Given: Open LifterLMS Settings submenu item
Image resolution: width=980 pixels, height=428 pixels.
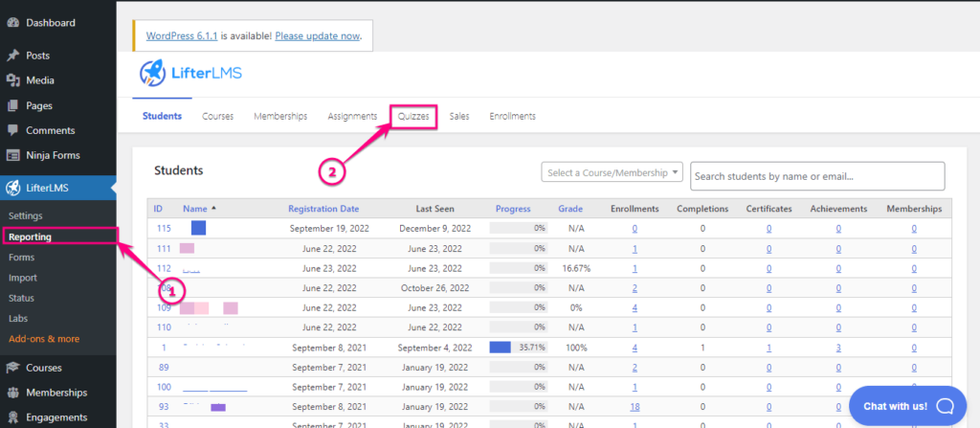Looking at the screenshot, I should [x=26, y=215].
